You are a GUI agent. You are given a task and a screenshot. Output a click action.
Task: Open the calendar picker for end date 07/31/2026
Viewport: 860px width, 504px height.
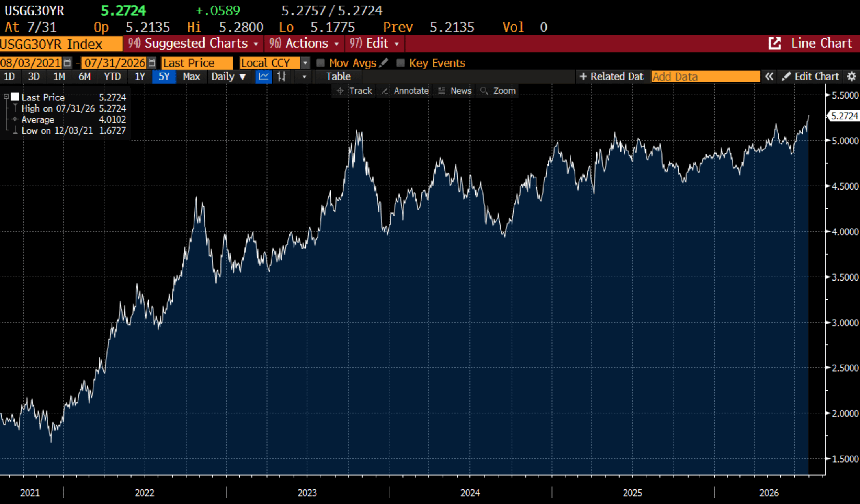[152, 63]
